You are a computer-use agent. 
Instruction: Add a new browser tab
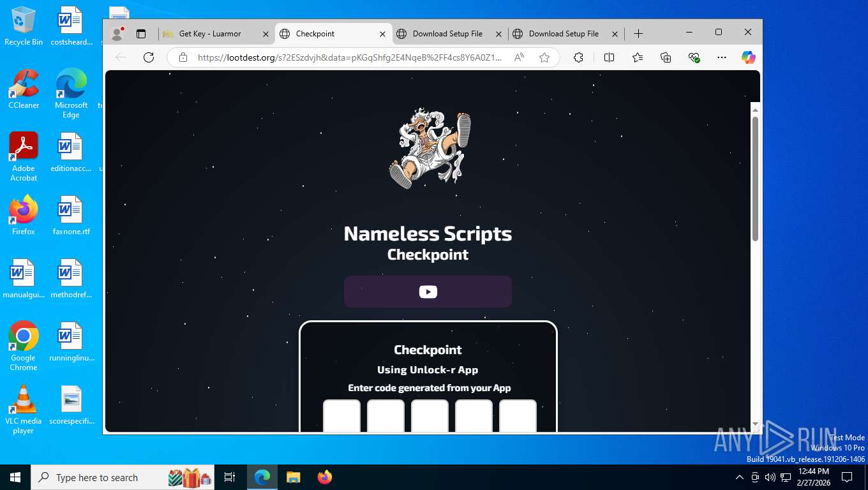click(638, 34)
